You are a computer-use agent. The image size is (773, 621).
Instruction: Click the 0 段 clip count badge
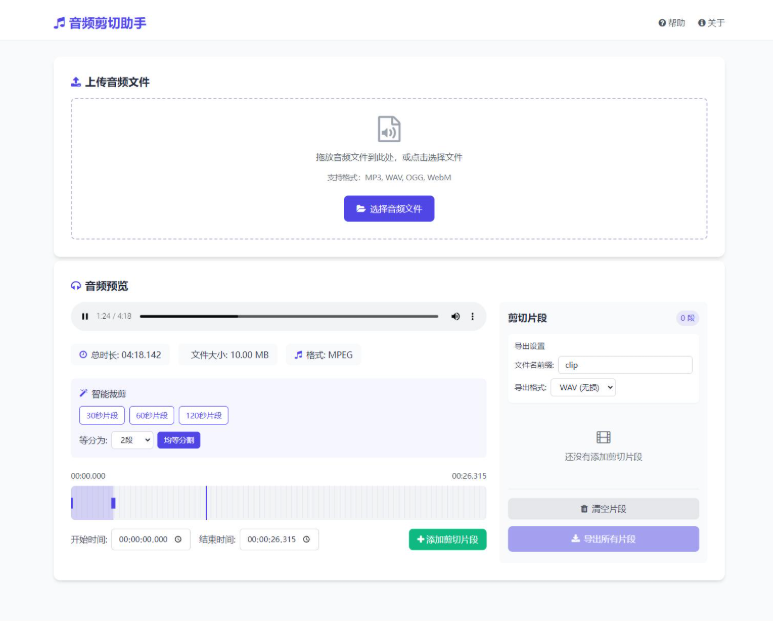pos(687,318)
